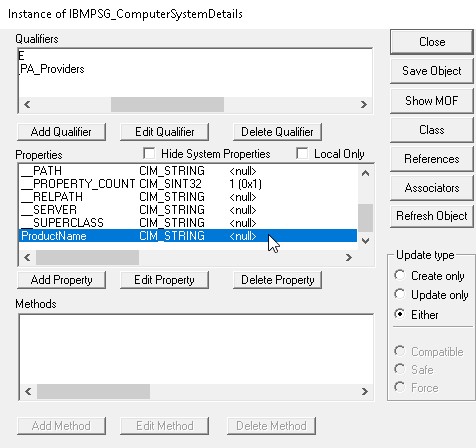Click Properties list scroll left arrow
This screenshot has width=476, height=448.
pos(27,257)
